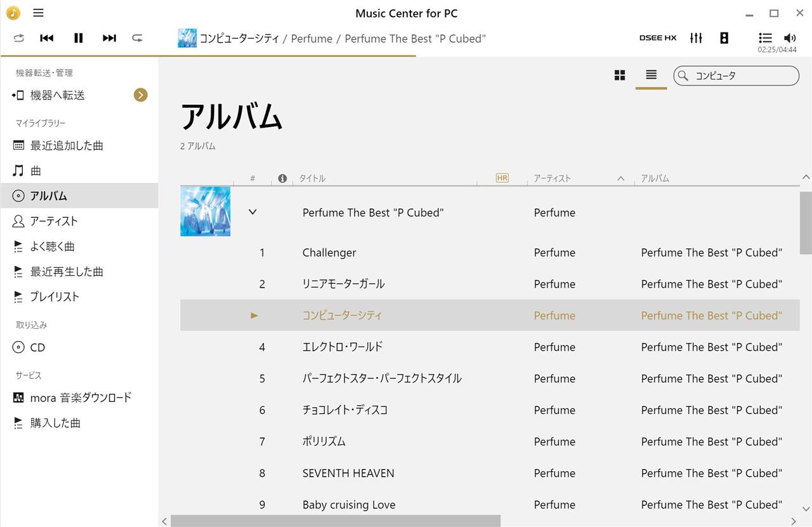Viewport: 812px width, 527px height.
Task: Click the playback progress bar
Action: [406, 56]
